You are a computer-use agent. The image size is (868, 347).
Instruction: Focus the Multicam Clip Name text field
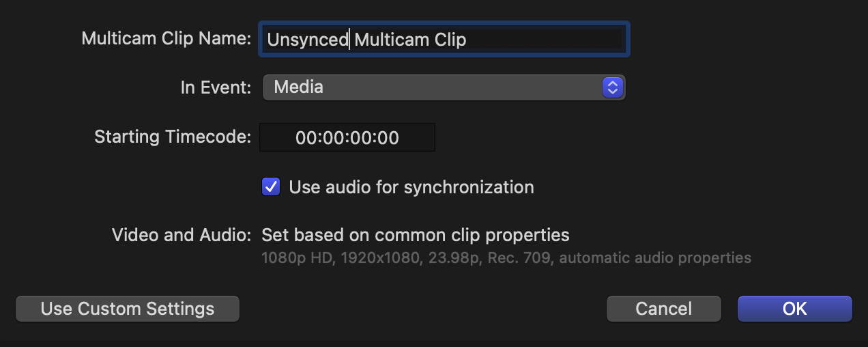pos(444,39)
